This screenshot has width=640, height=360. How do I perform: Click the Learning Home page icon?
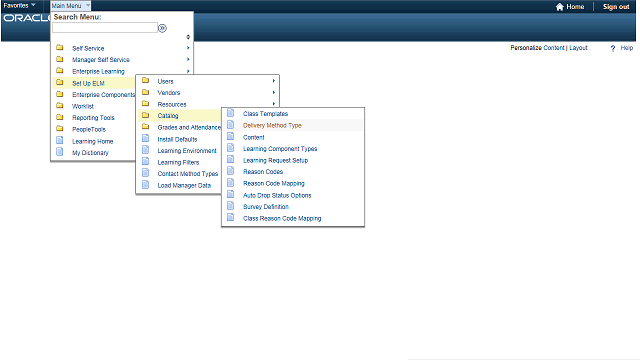60,140
